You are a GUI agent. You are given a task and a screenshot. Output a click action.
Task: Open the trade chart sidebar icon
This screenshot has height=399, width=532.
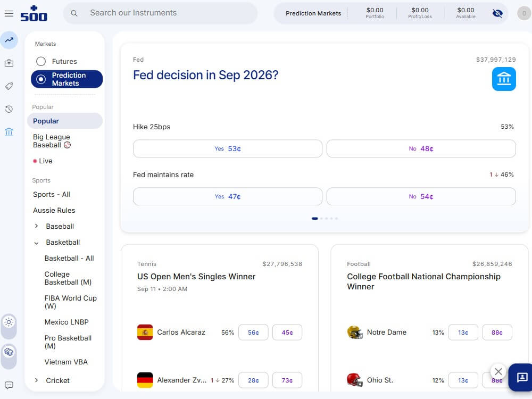(9, 40)
